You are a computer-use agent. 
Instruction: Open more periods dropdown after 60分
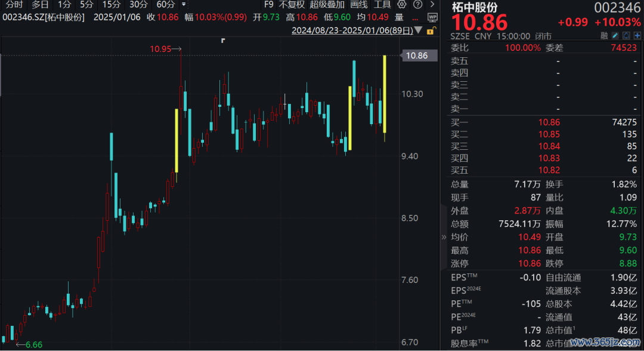click(184, 5)
